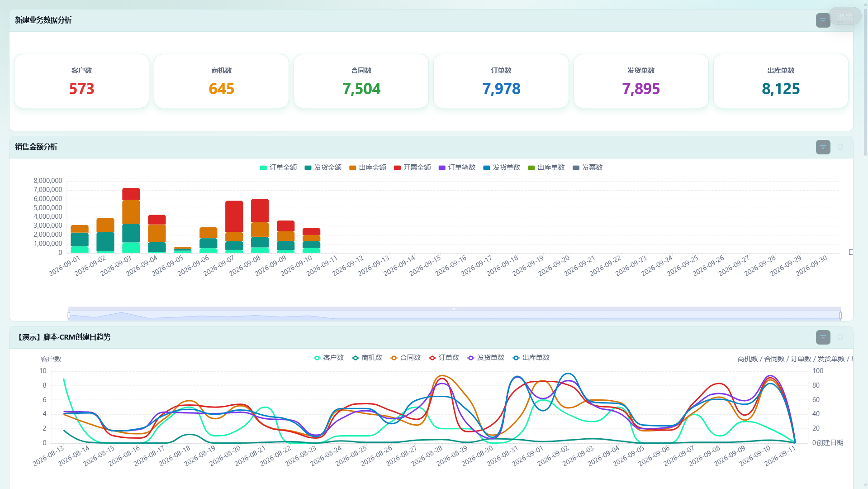The height and width of the screenshot is (489, 868).
Task: Click the 退出 button
Action: click(x=844, y=16)
